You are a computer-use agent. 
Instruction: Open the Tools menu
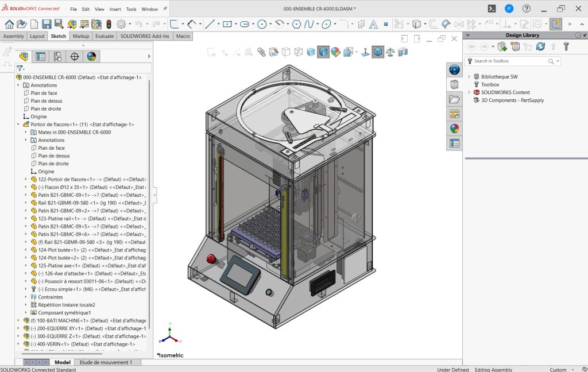coord(131,9)
